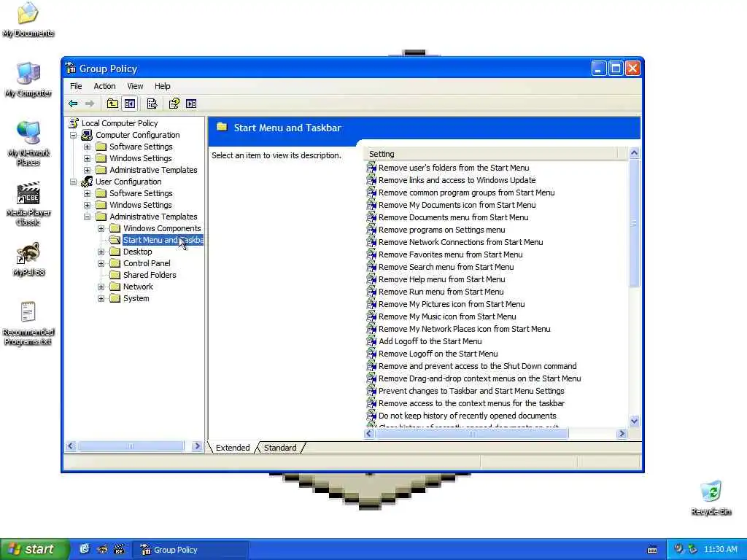The height and width of the screenshot is (560, 747).
Task: Click the Desktop folder icon in tree
Action: (x=115, y=252)
